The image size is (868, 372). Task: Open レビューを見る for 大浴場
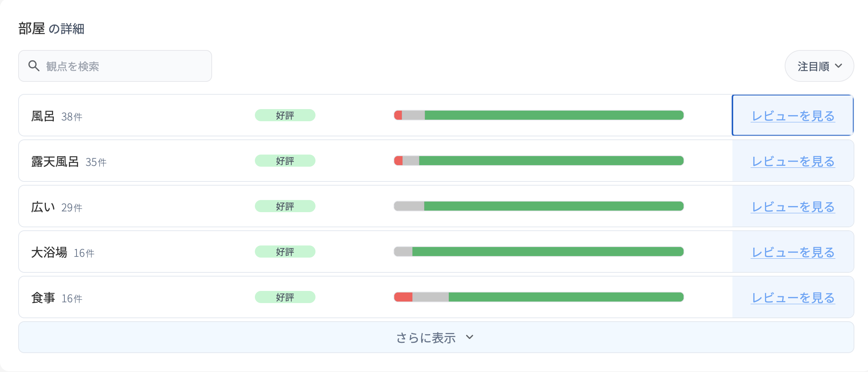point(793,252)
